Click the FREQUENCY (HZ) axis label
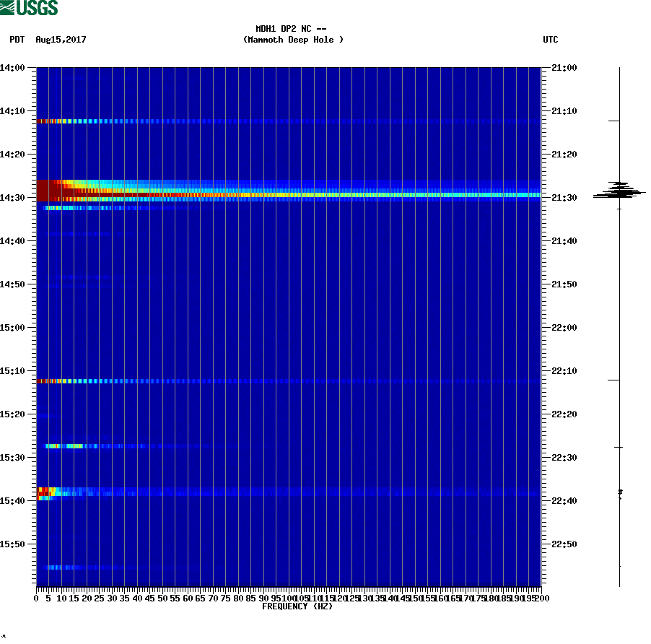651x644 pixels. (297, 606)
